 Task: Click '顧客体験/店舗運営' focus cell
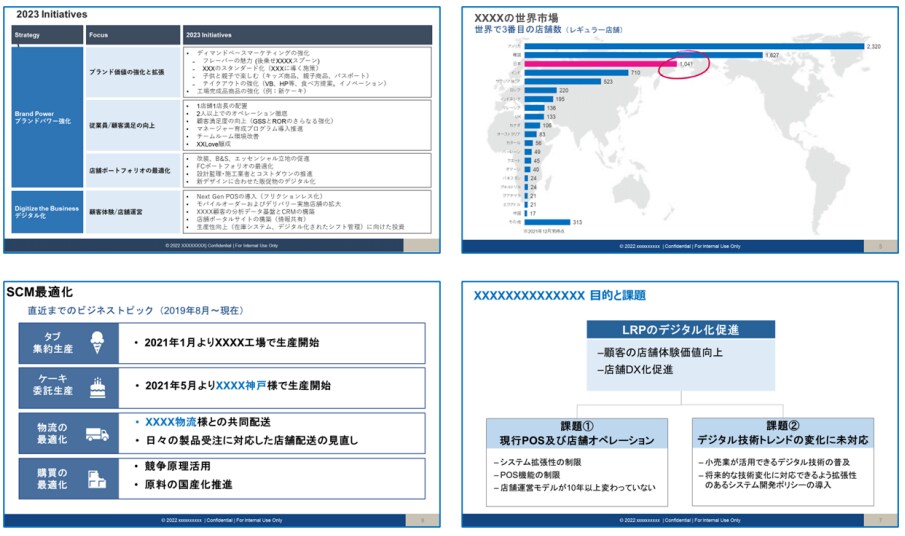(x=133, y=212)
